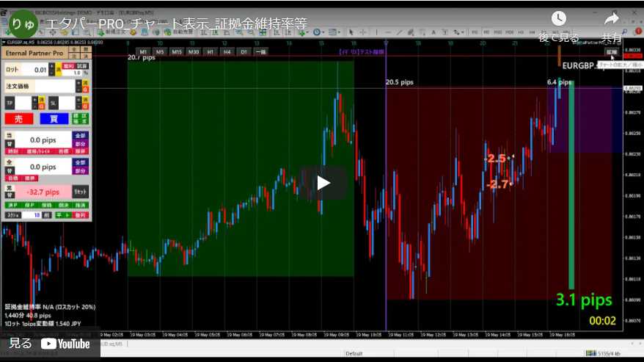The height and width of the screenshot is (362, 644).
Task: Click the green button beside the buy button
Action: tap(80, 119)
